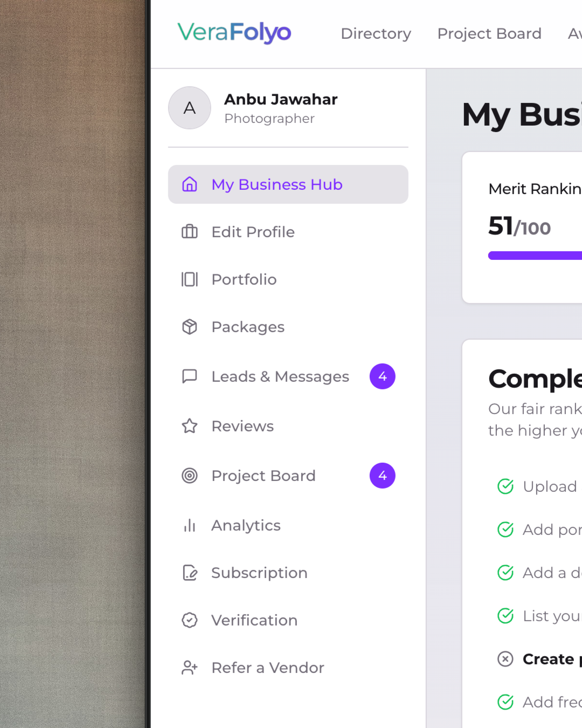Click the Anbu Jawahar avatar circle
582x728 pixels.
(x=190, y=108)
